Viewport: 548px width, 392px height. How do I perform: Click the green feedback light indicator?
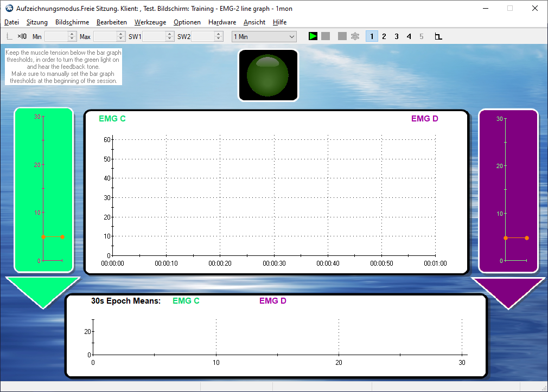pos(267,75)
